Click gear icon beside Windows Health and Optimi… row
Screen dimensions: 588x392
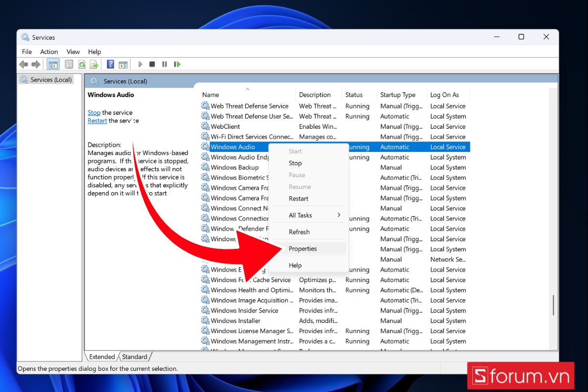[205, 290]
